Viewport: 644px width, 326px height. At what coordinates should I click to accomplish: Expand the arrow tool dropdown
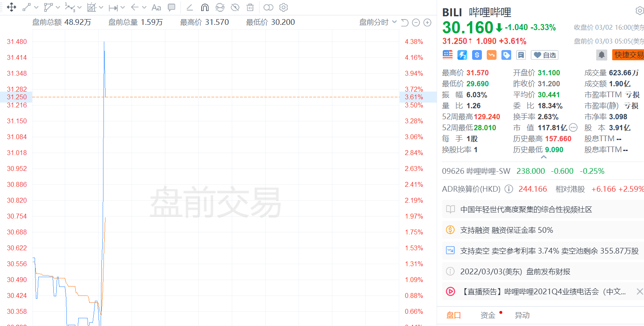tap(144, 7)
